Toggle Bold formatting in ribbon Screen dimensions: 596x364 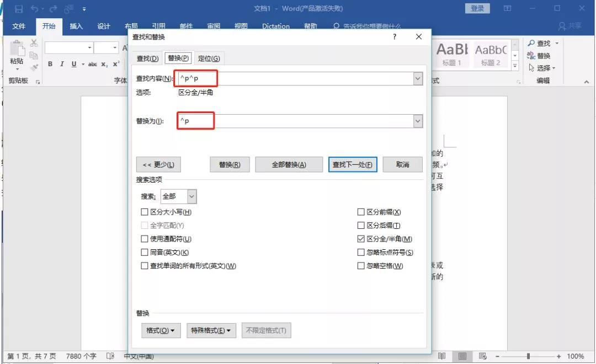point(50,64)
